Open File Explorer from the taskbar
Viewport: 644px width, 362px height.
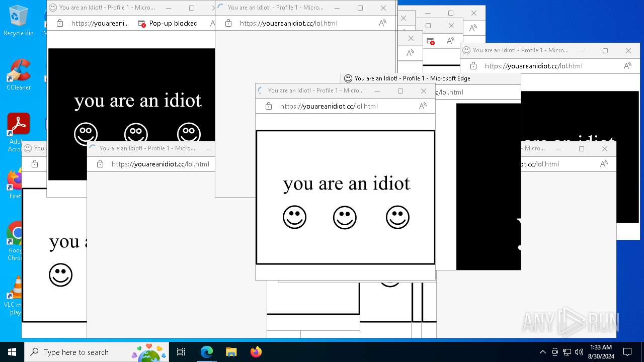[x=231, y=352]
